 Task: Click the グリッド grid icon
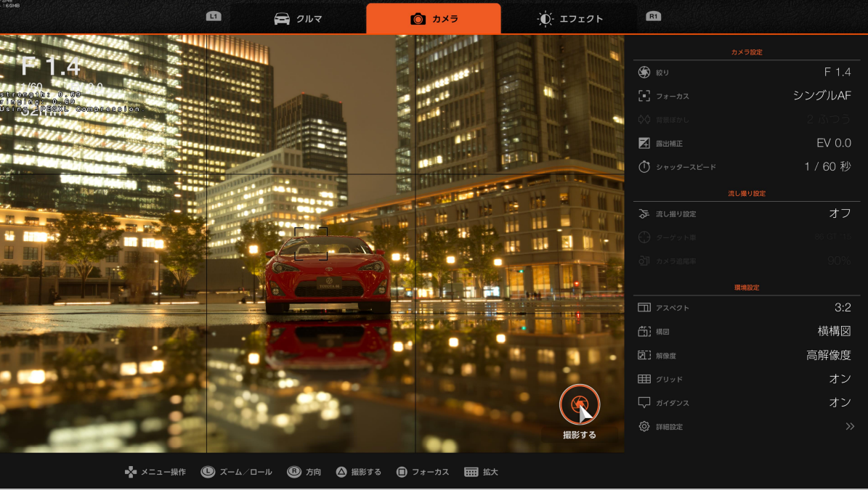644,379
